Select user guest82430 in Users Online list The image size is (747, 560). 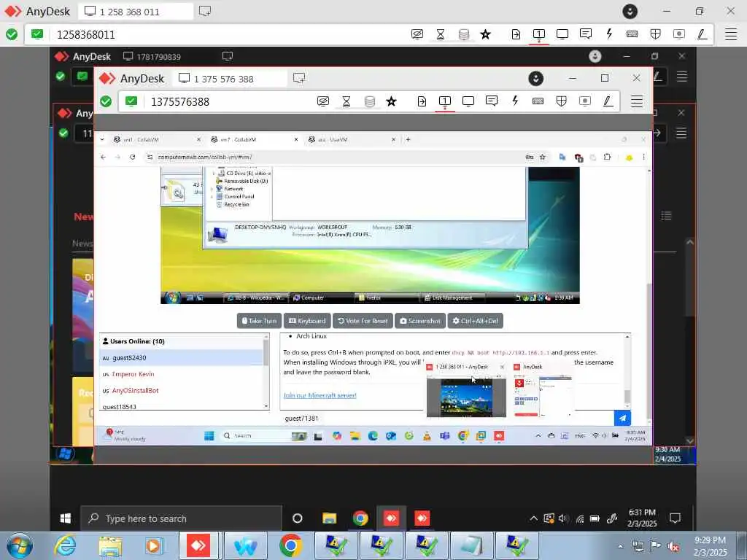(182, 357)
